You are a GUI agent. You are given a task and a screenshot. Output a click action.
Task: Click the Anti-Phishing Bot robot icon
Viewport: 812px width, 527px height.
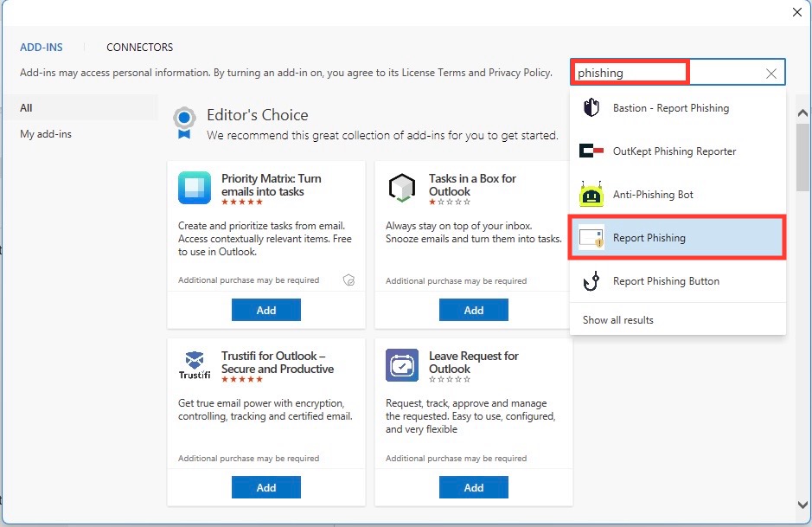coord(591,195)
